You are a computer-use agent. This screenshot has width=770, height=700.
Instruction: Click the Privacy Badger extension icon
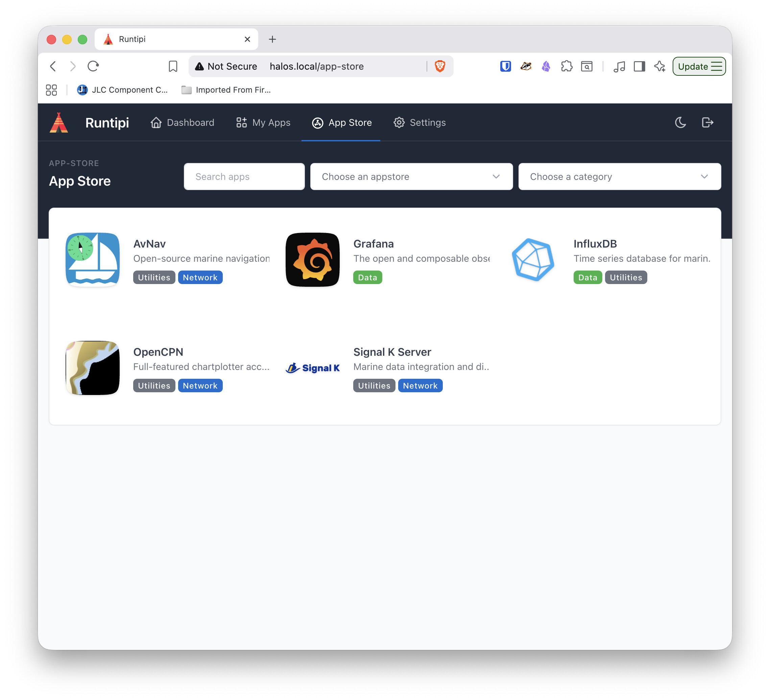pos(526,66)
